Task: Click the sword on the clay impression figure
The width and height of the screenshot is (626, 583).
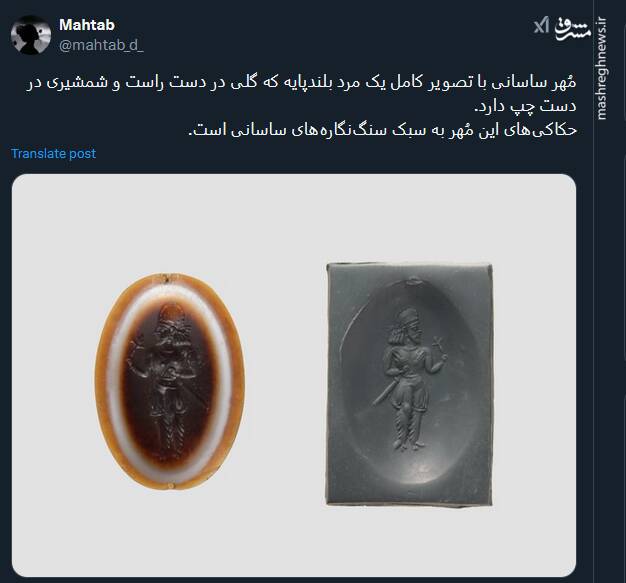Action: point(384,393)
